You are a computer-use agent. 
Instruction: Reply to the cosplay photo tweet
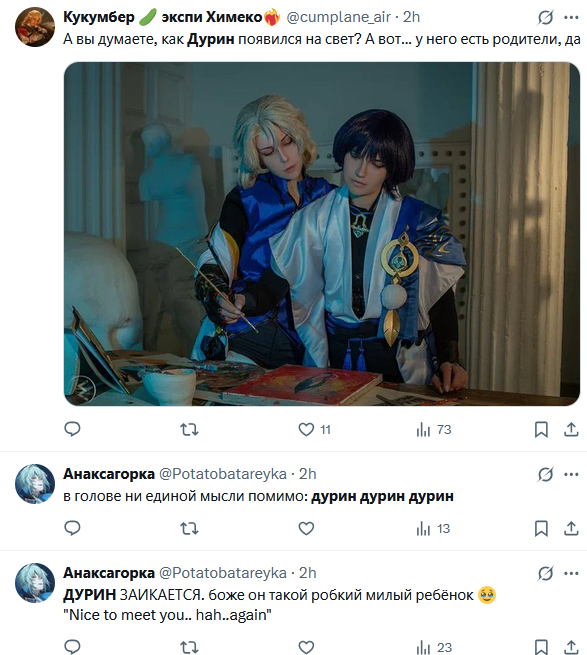tap(72, 429)
